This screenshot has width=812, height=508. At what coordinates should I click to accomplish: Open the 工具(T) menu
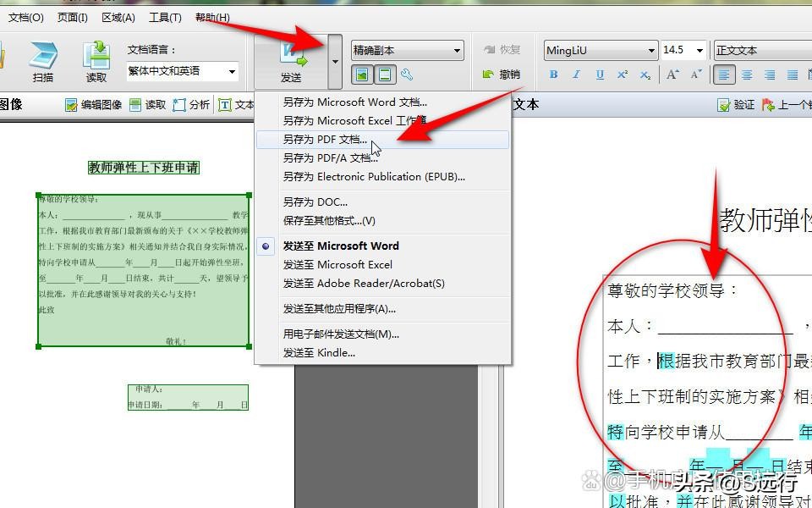pos(166,16)
